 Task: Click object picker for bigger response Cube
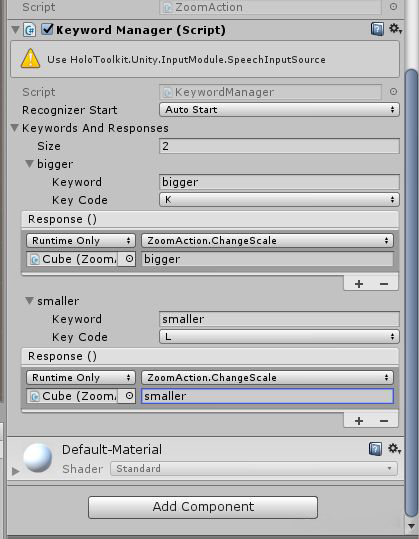click(x=129, y=259)
